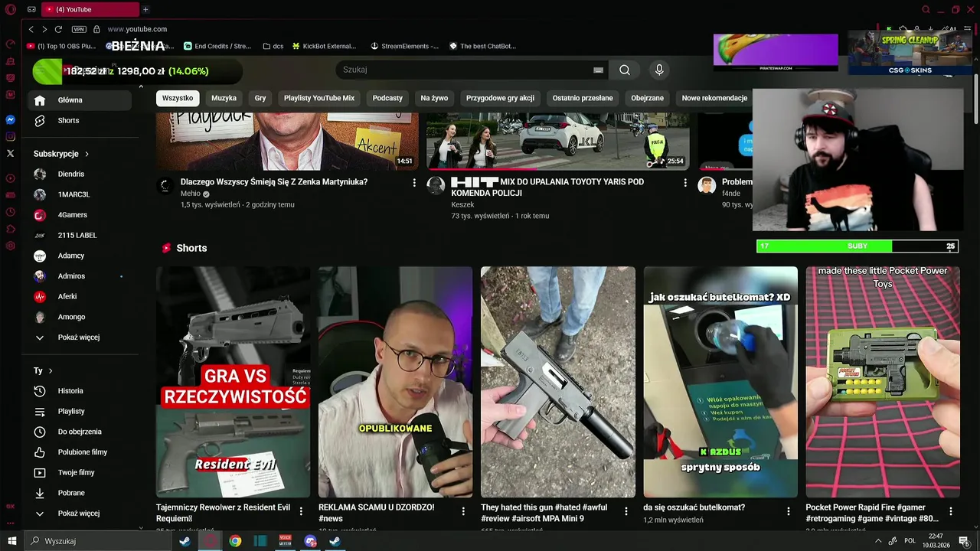Image resolution: width=980 pixels, height=551 pixels.
Task: Open Admiros subscription channel
Action: pos(80,276)
